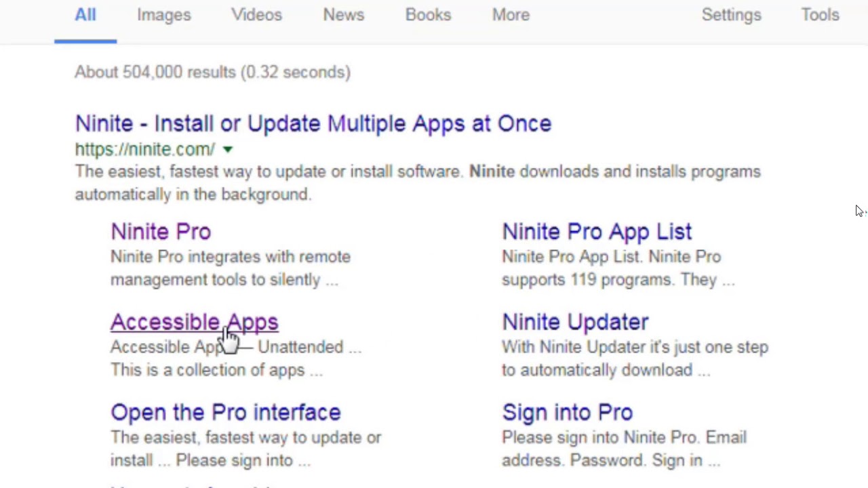Open the Ninite main result title link
The height and width of the screenshot is (488, 868).
coord(313,123)
